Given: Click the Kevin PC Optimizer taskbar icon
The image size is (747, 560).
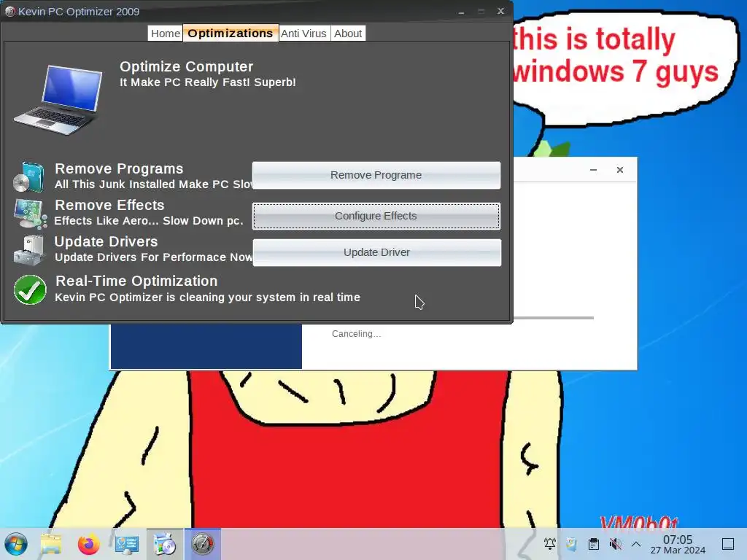Looking at the screenshot, I should pyautogui.click(x=203, y=544).
